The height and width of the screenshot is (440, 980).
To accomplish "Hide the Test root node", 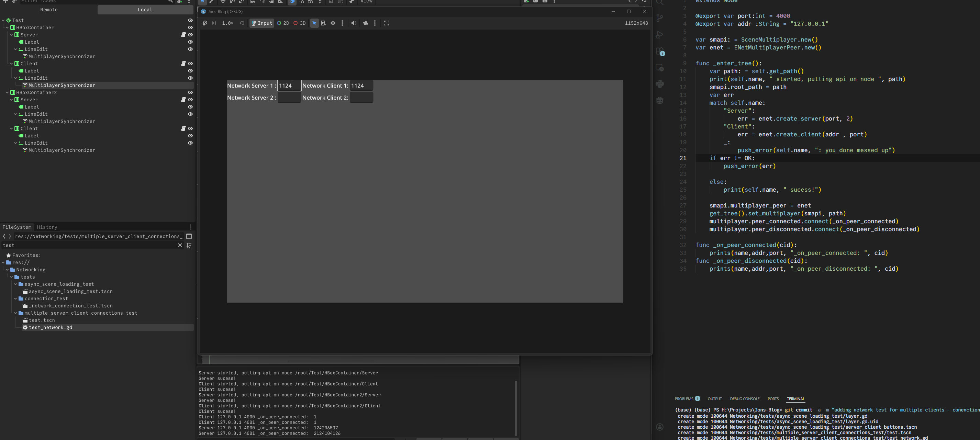I will pos(190,21).
